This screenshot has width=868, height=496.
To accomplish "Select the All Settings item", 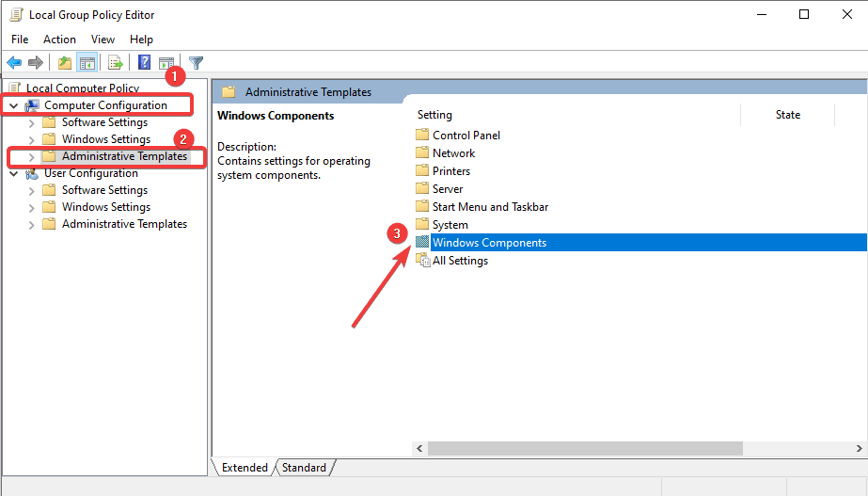I will pyautogui.click(x=460, y=261).
